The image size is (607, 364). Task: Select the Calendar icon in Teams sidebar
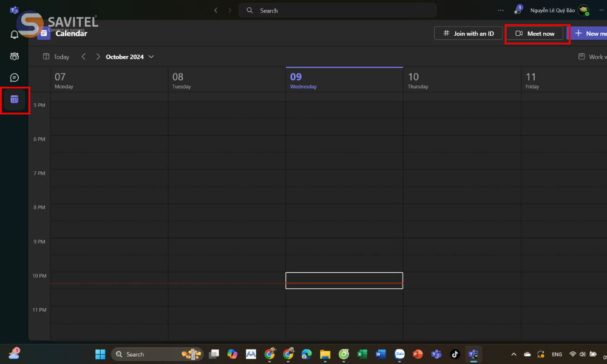click(15, 99)
